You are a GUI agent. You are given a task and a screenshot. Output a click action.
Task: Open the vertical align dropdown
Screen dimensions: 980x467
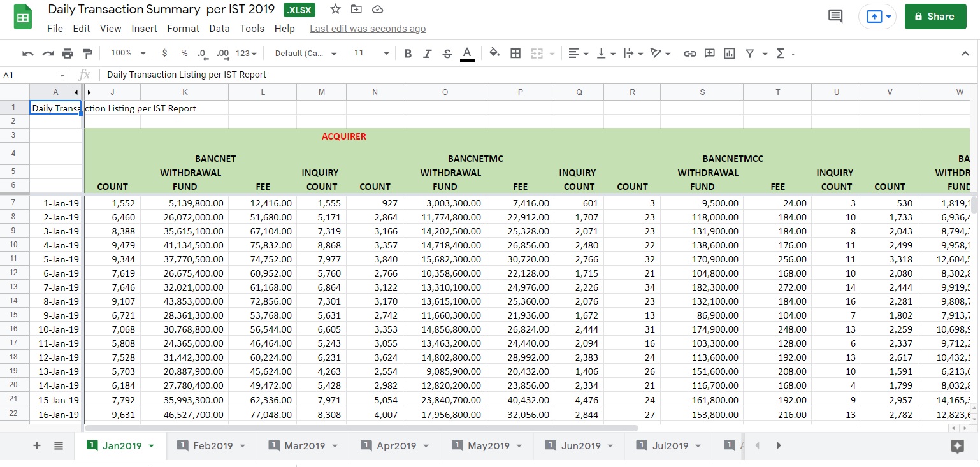tap(605, 54)
